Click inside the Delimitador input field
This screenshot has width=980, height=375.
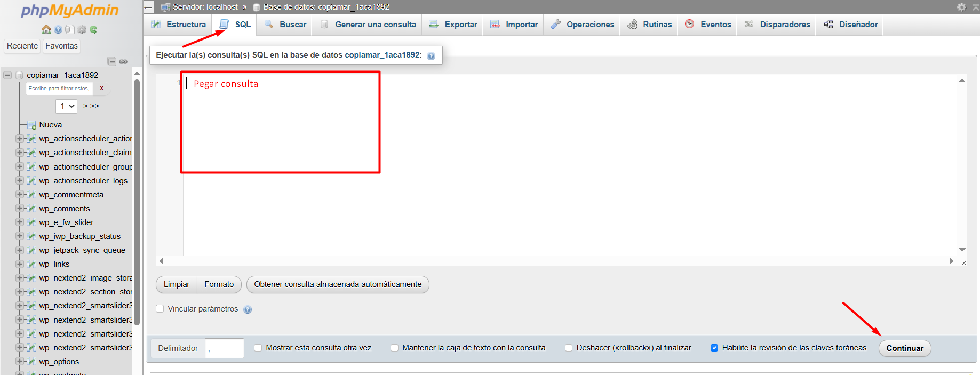(x=225, y=348)
